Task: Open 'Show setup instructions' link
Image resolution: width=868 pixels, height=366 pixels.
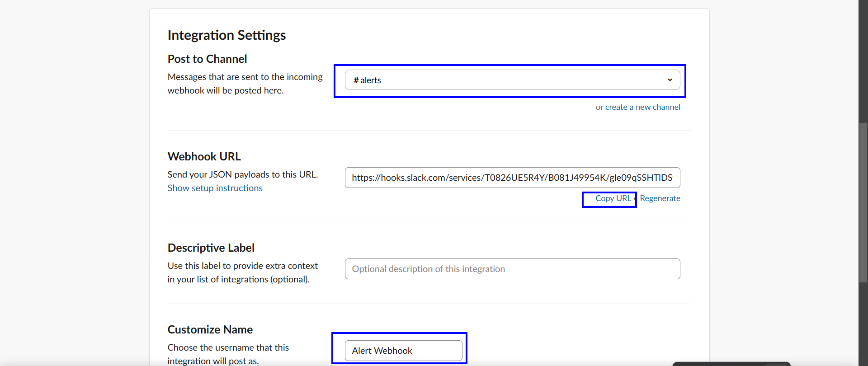Action: (215, 188)
